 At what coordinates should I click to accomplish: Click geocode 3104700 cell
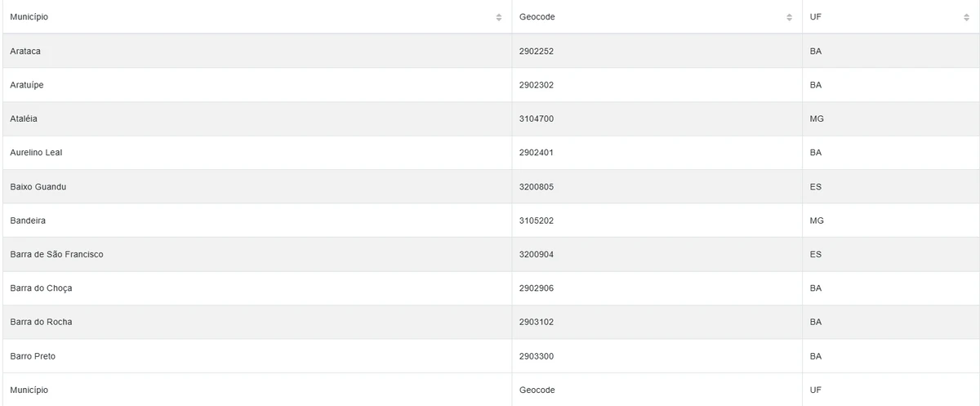pos(537,119)
